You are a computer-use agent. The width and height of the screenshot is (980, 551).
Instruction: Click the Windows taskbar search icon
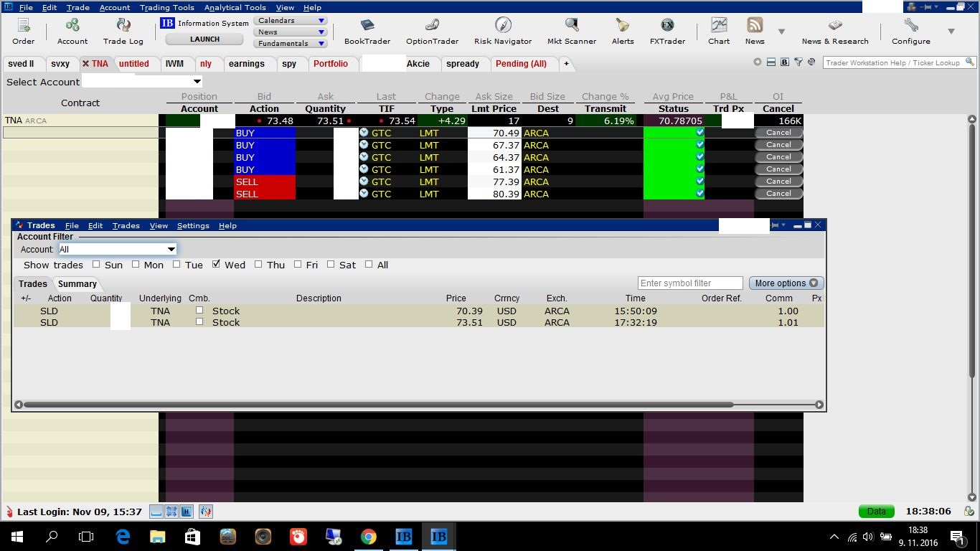52,536
